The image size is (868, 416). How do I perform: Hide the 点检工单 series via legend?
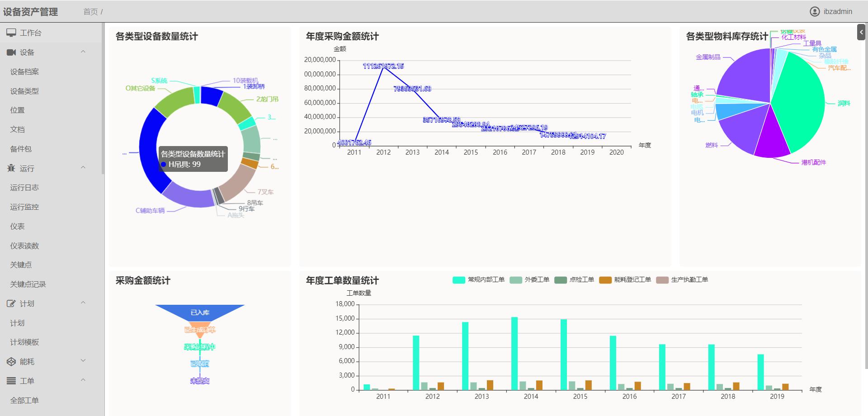pyautogui.click(x=583, y=280)
